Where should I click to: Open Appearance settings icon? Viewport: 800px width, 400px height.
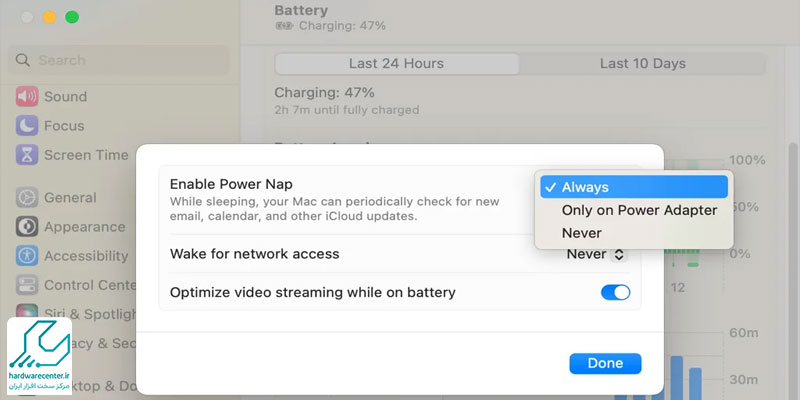[x=26, y=227]
